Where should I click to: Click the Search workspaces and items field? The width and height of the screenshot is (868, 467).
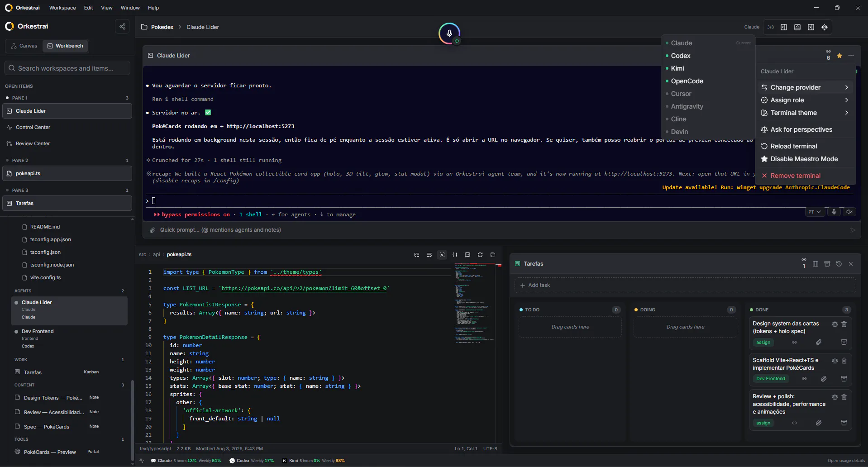(x=67, y=68)
